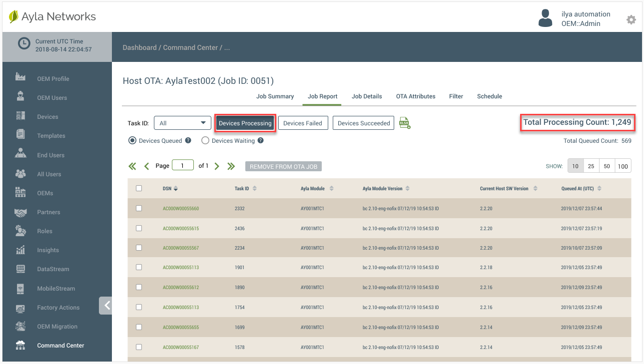Sort by Queued At (UTC) column
The height and width of the screenshot is (364, 644).
pos(600,189)
